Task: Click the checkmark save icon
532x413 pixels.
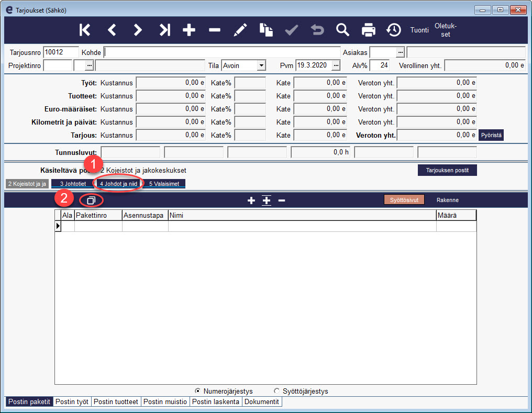Action: pos(292,30)
